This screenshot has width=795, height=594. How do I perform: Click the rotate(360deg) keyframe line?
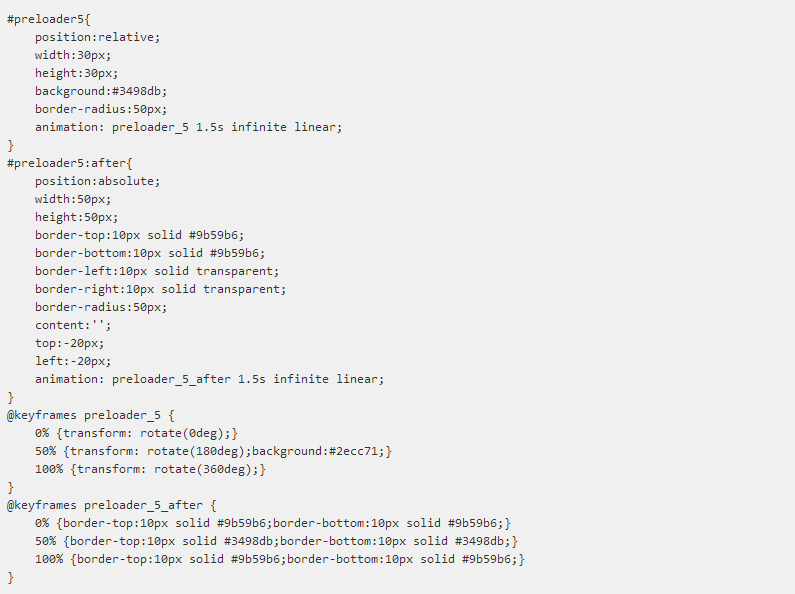[151, 469]
